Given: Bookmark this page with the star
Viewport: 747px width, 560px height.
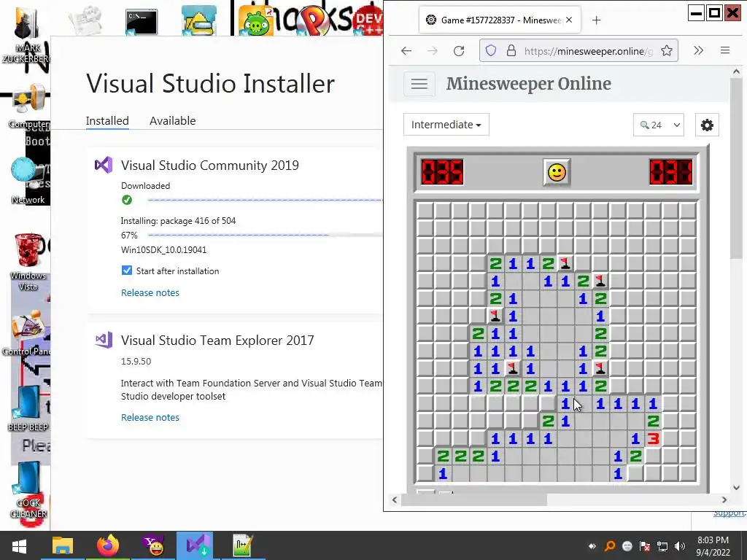Looking at the screenshot, I should pos(667,51).
